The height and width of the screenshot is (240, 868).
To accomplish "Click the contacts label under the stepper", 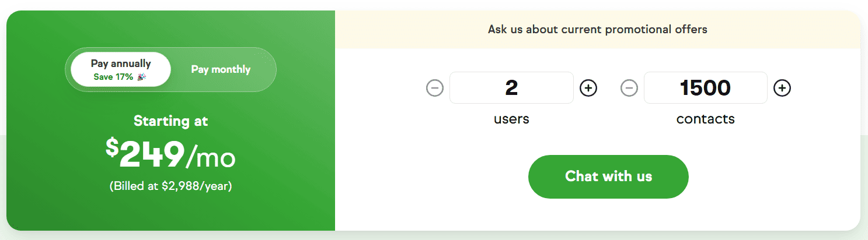I will [706, 119].
